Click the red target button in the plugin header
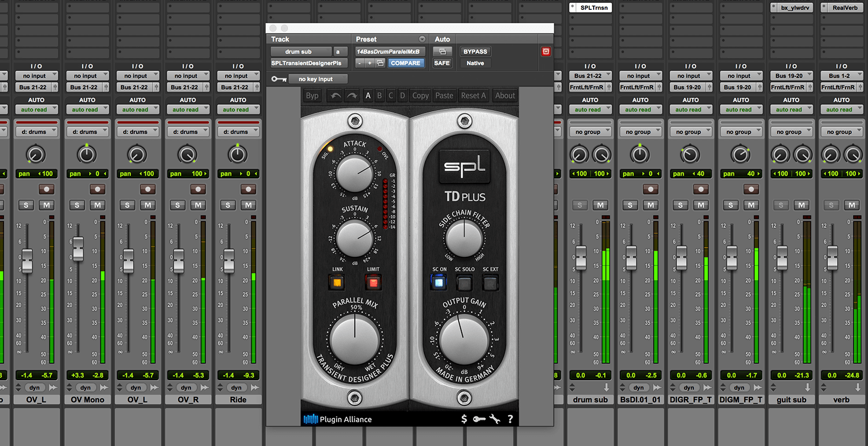 pos(546,51)
